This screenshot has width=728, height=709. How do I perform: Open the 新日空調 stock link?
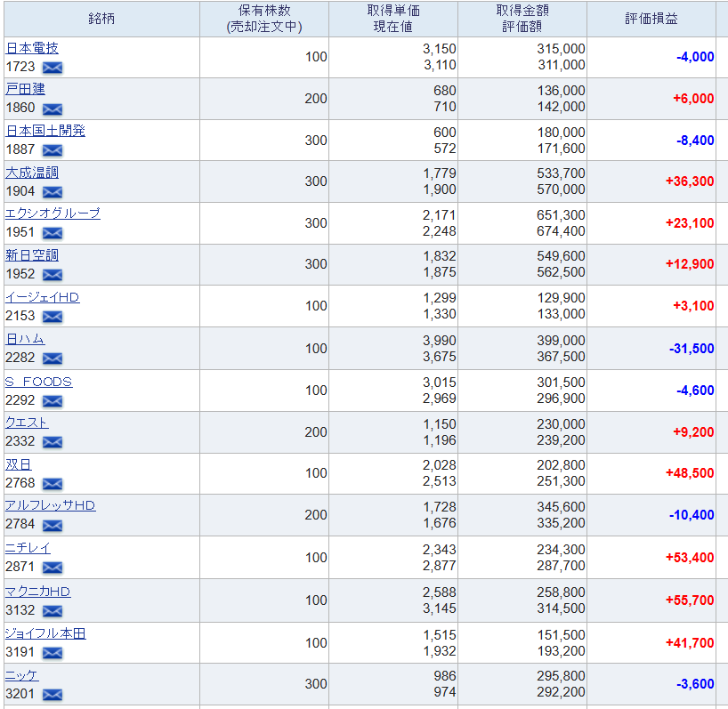[32, 255]
